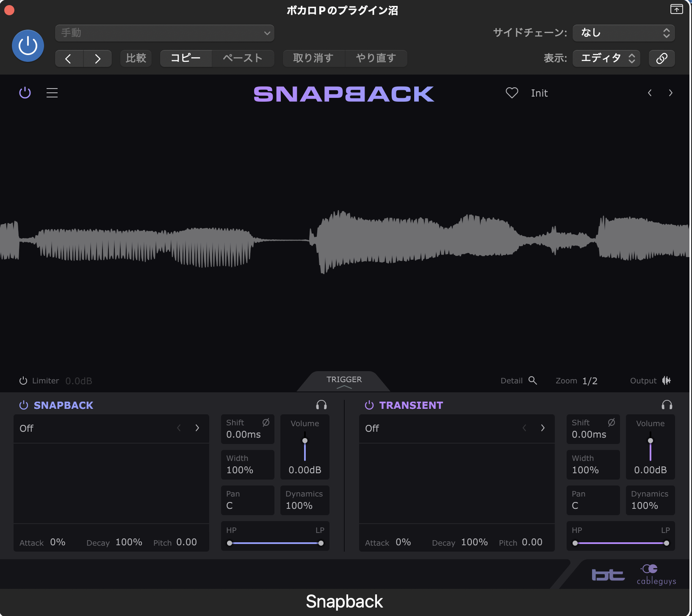Go to previous Snapback preset arrow
The height and width of the screenshot is (616, 692).
650,93
